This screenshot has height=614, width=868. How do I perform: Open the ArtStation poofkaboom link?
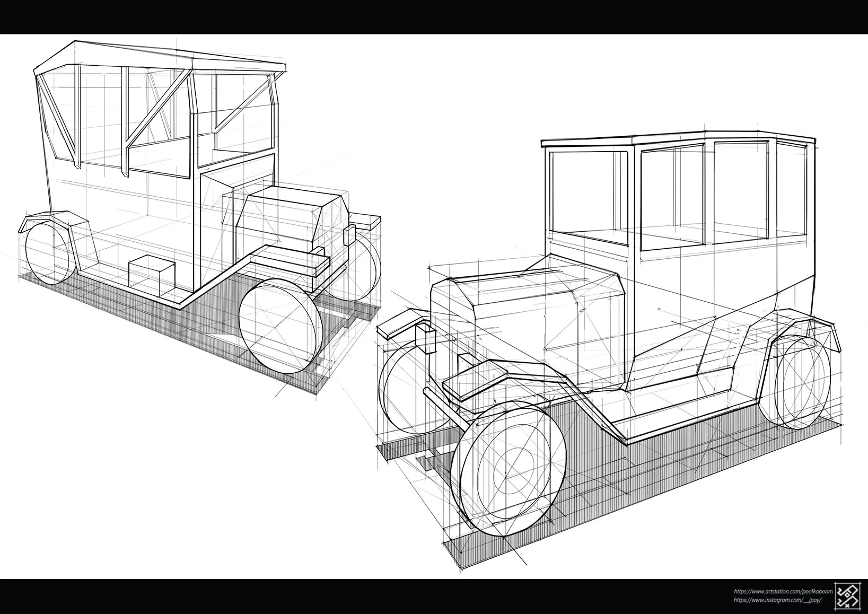pyautogui.click(x=783, y=591)
